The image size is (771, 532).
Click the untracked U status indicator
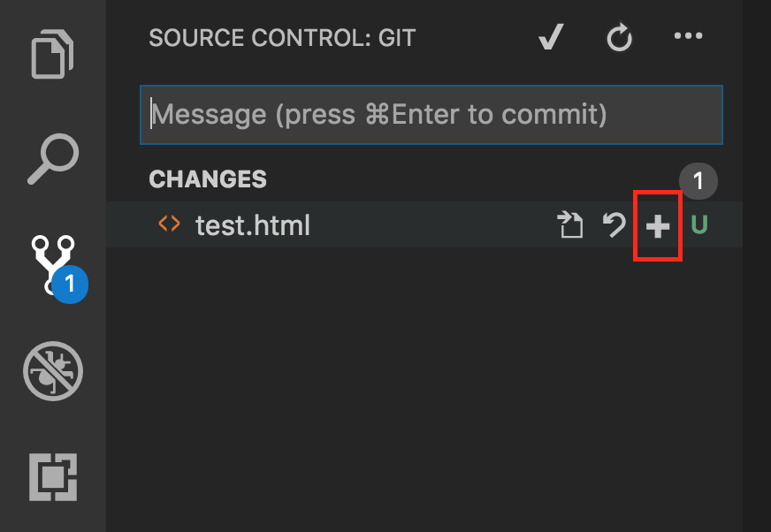698,226
